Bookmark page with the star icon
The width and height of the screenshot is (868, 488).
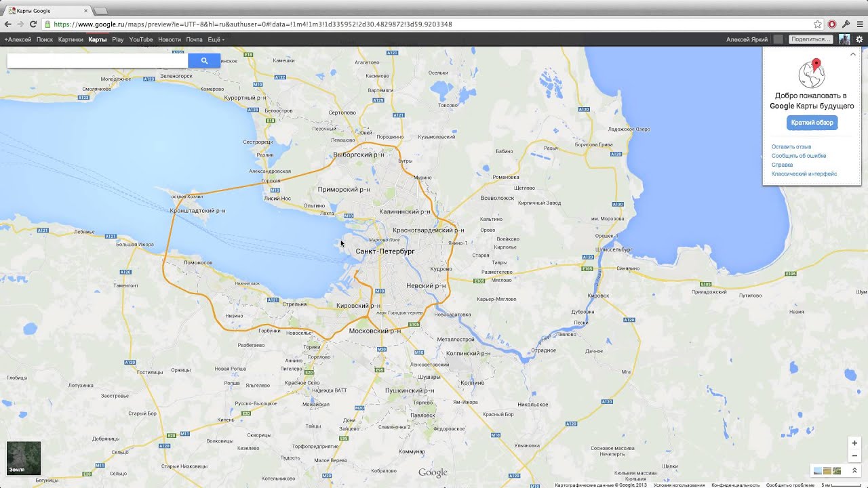point(818,24)
